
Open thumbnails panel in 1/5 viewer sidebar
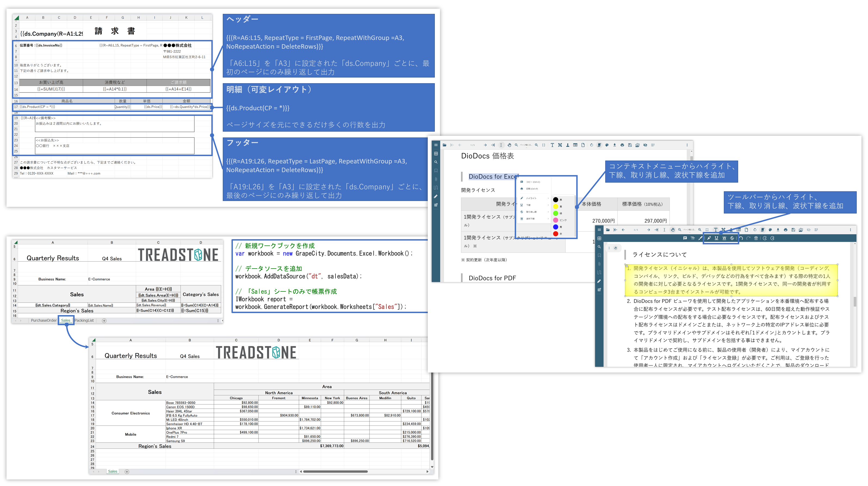coord(436,154)
